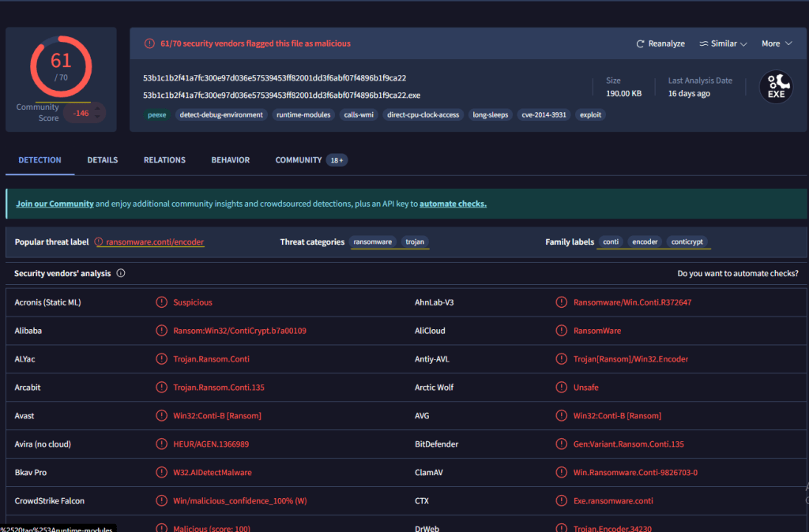
Task: Click the warning icon next to ransomware.conti/encoder
Action: pos(99,242)
